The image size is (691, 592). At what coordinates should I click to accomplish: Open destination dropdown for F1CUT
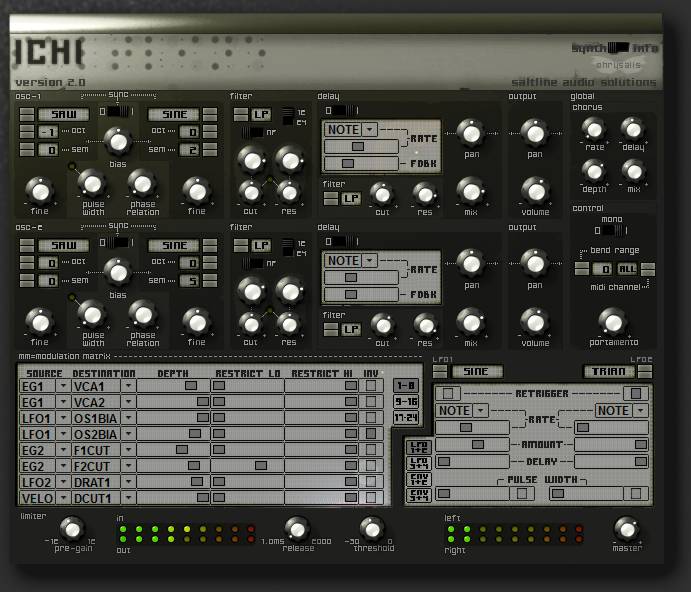[x=128, y=450]
